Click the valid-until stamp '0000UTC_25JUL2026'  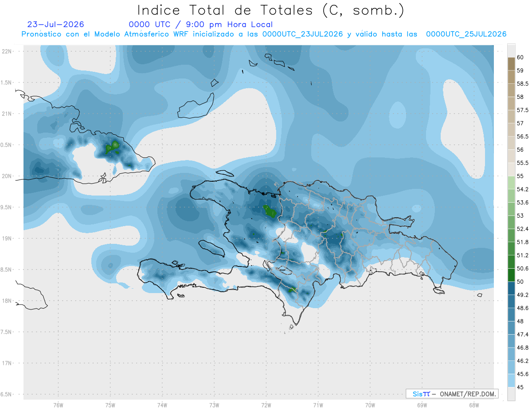(466, 34)
